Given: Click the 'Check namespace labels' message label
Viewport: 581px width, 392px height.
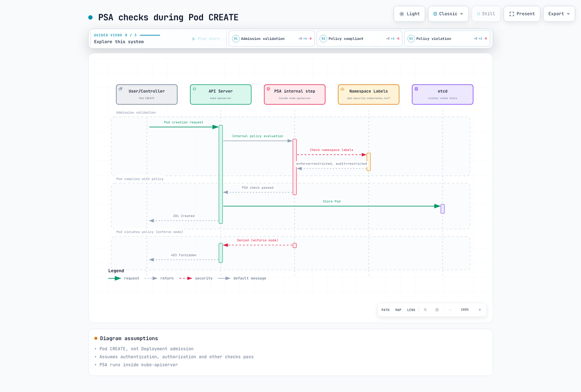Looking at the screenshot, I should tap(332, 150).
